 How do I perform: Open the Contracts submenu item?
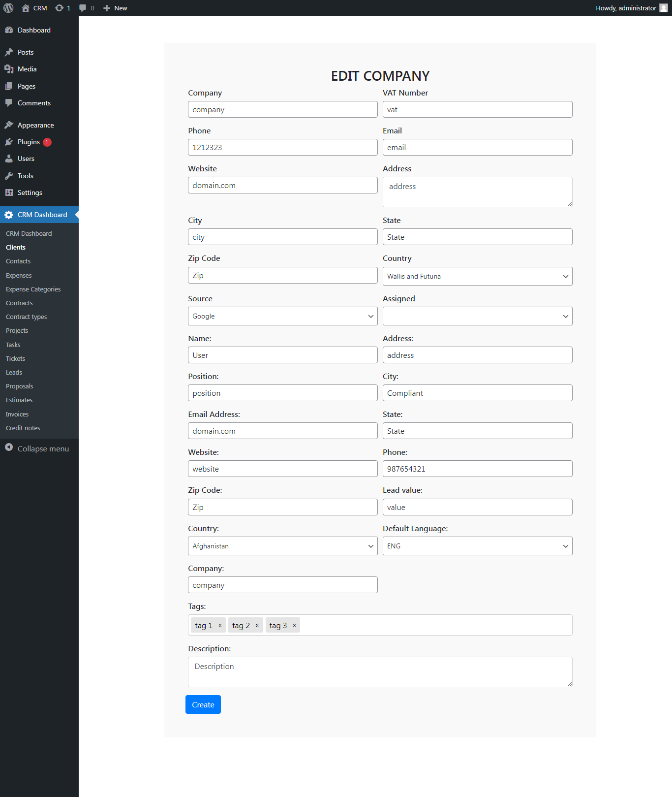pos(19,303)
